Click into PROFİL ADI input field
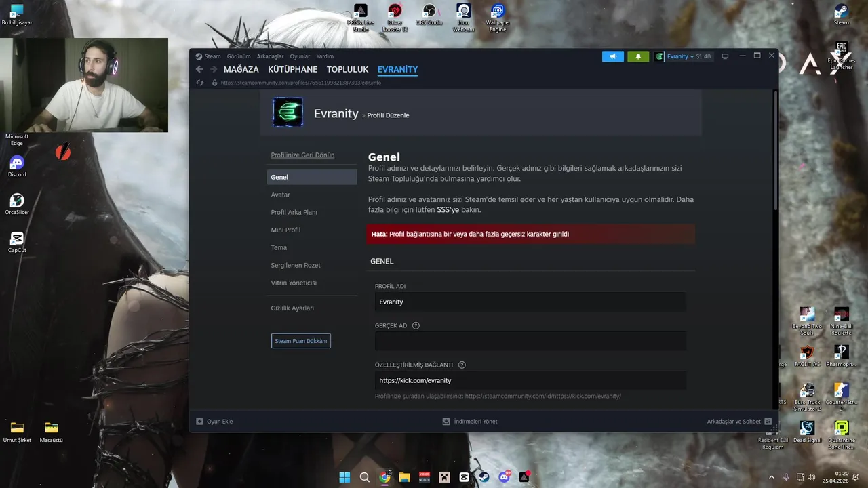The height and width of the screenshot is (488, 868). pyautogui.click(x=530, y=302)
